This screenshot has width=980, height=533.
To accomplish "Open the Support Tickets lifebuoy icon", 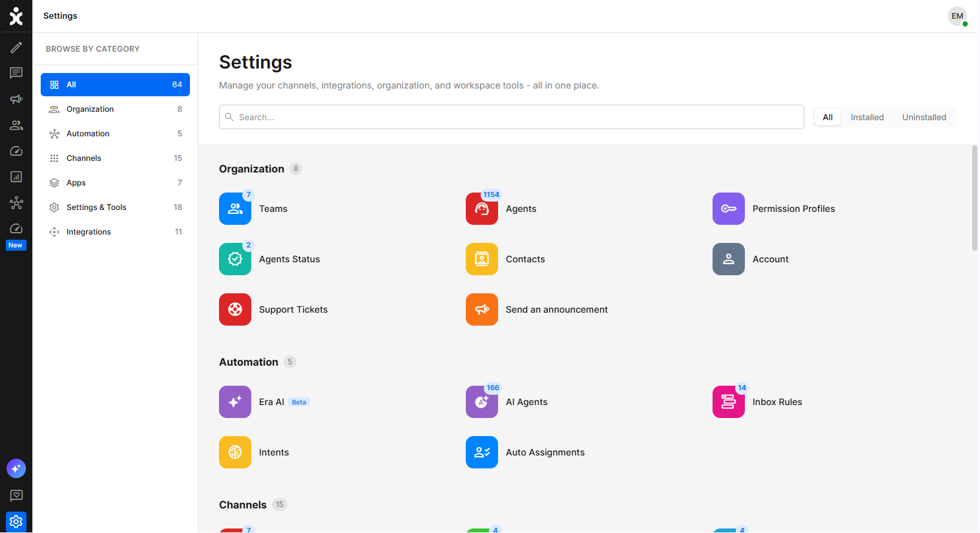I will (235, 309).
